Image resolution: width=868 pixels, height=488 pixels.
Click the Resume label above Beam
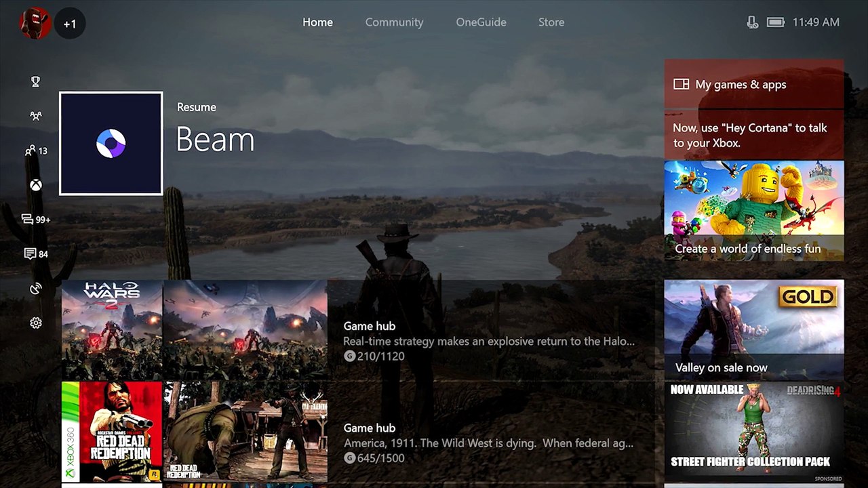197,107
